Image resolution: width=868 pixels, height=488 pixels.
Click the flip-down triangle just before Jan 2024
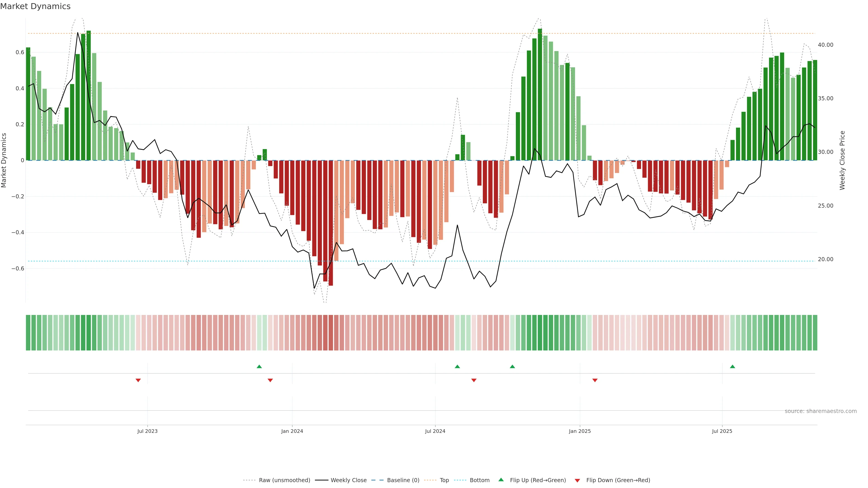tap(270, 380)
